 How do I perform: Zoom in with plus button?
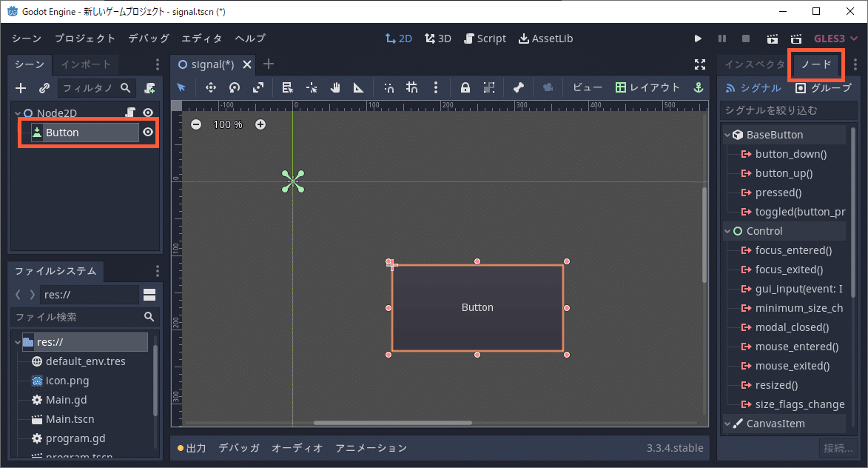click(260, 124)
